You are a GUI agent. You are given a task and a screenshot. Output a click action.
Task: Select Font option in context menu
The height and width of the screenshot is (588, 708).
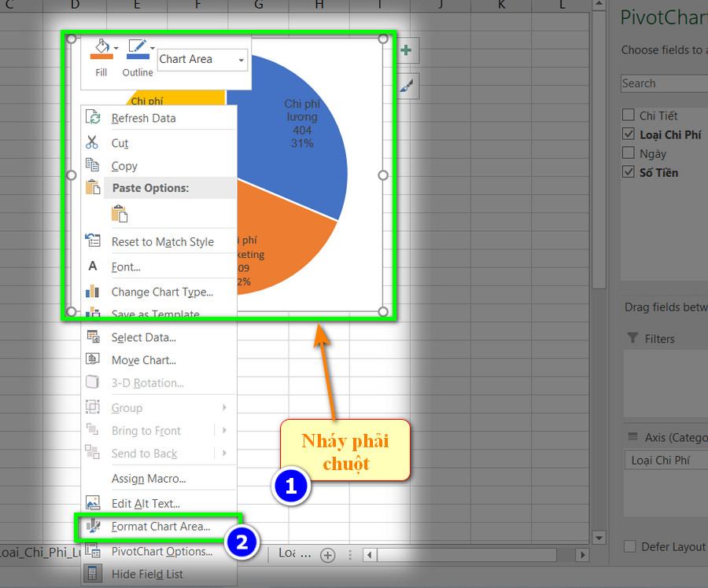(x=126, y=267)
